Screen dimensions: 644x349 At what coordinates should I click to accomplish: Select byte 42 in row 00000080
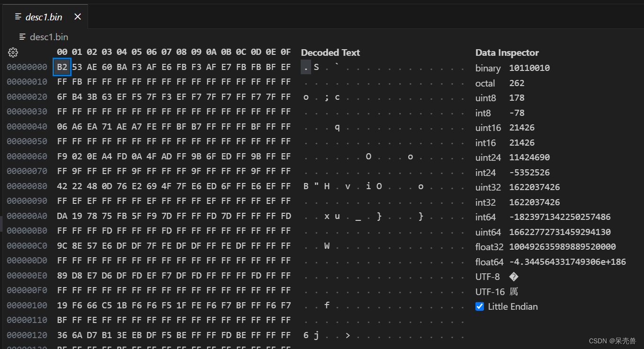62,186
